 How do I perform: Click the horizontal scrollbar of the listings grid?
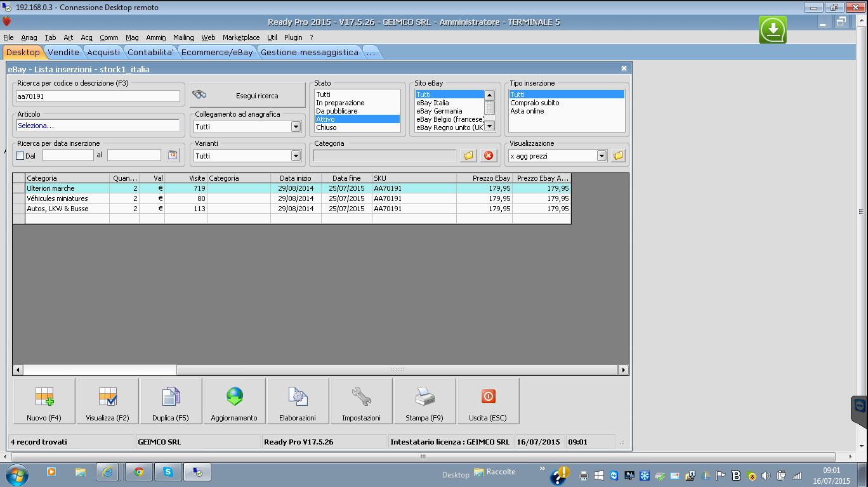[x=397, y=370]
